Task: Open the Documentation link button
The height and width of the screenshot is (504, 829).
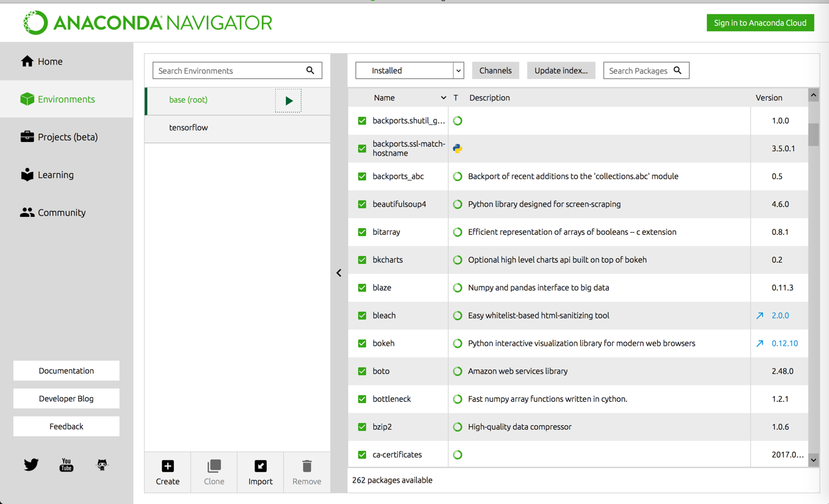Action: click(66, 371)
